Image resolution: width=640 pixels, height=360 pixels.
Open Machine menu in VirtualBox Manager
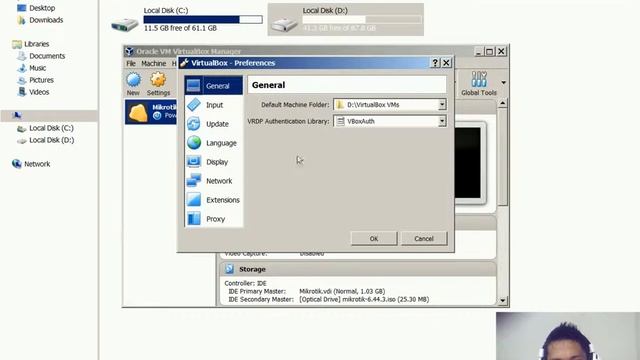(153, 63)
